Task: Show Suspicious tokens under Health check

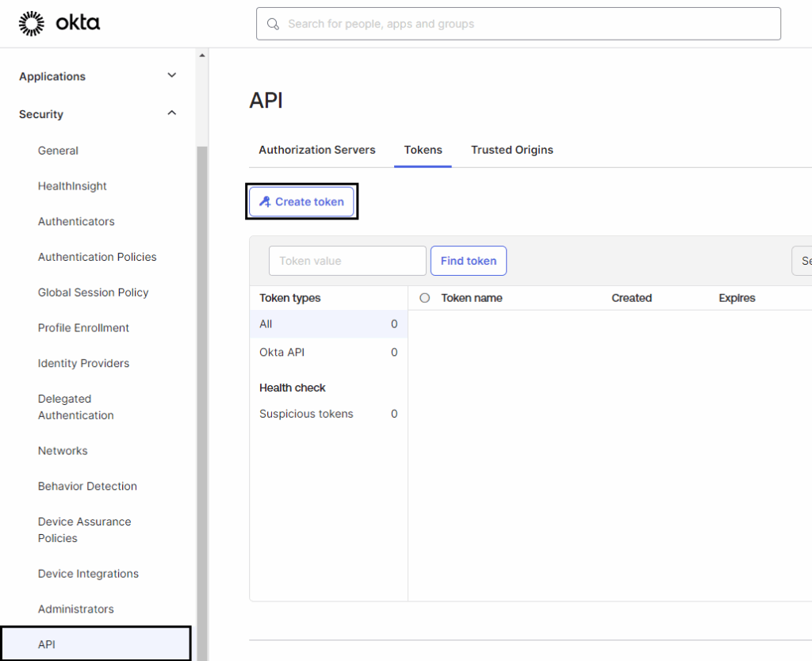Action: coord(328,414)
